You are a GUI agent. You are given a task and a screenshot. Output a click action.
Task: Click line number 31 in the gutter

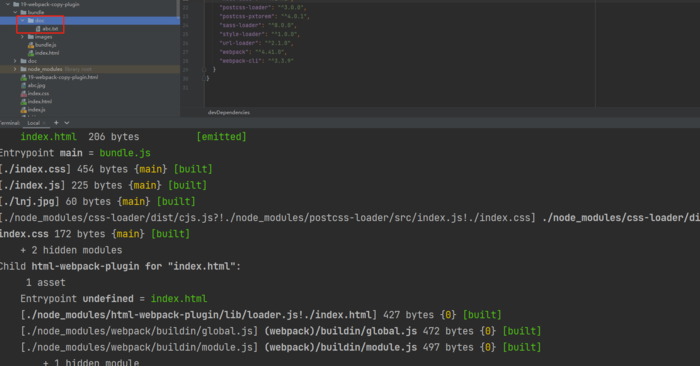(186, 87)
